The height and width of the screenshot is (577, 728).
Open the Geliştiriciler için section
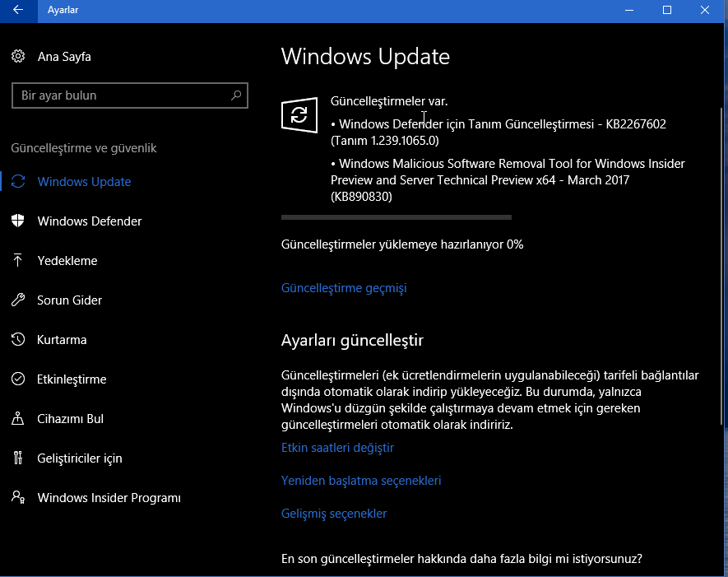point(80,458)
